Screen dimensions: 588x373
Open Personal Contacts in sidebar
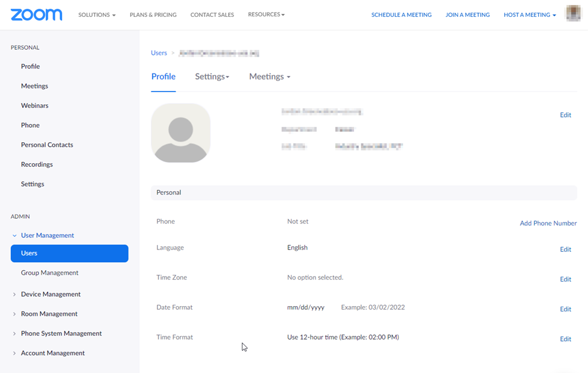tap(47, 145)
